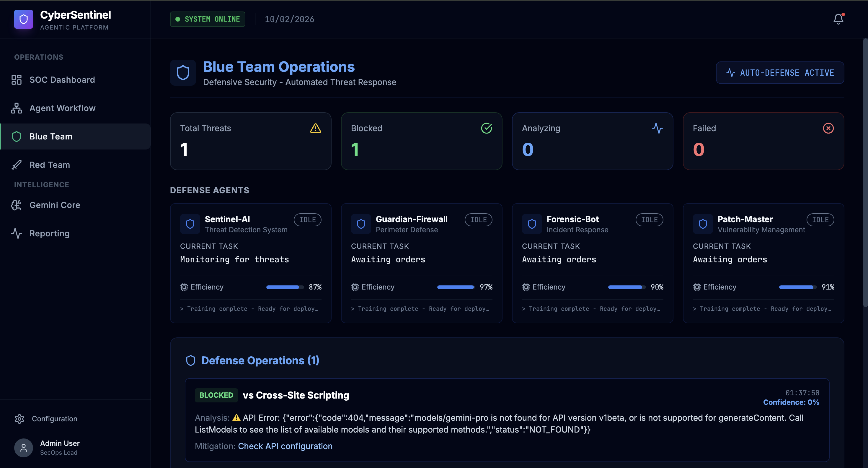Click the page's vertical scrollbar
Screen dimensions: 868x468
point(865,172)
